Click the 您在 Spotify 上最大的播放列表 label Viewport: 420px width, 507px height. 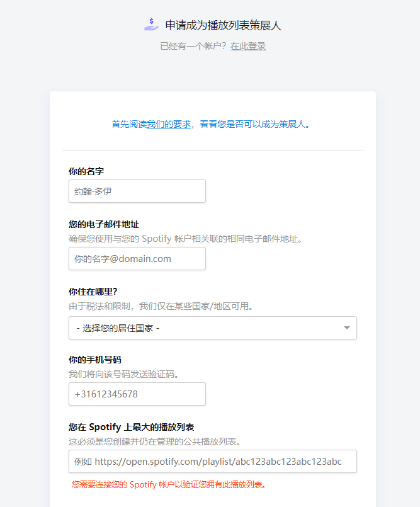[x=131, y=428]
